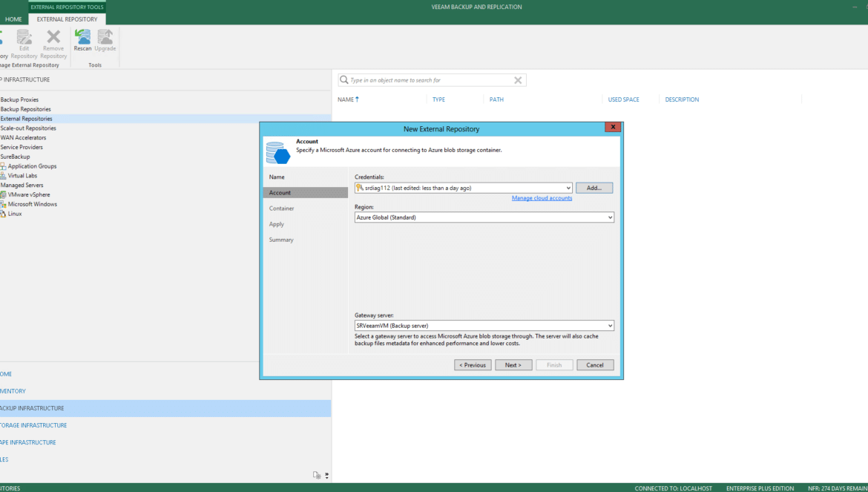Clear the object search box
Screen dimensions: 868x492
point(518,80)
